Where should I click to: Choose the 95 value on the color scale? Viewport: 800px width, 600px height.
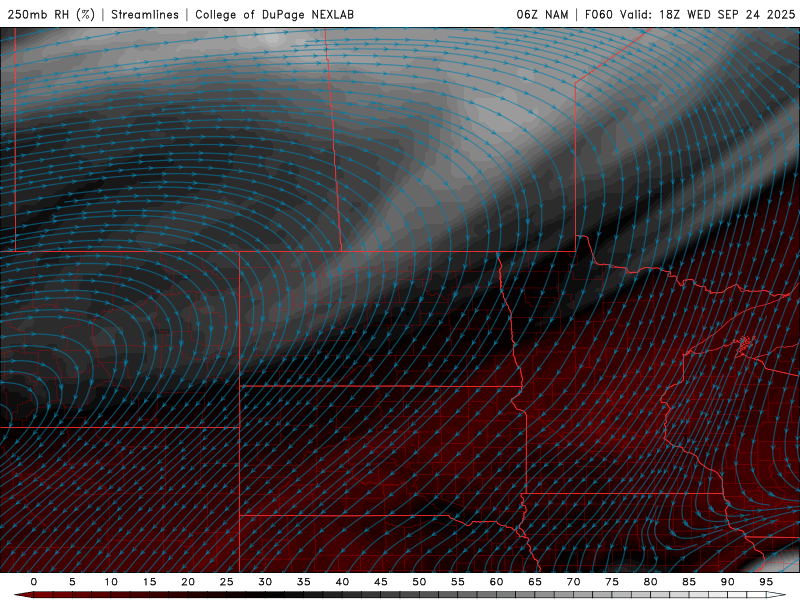(766, 582)
